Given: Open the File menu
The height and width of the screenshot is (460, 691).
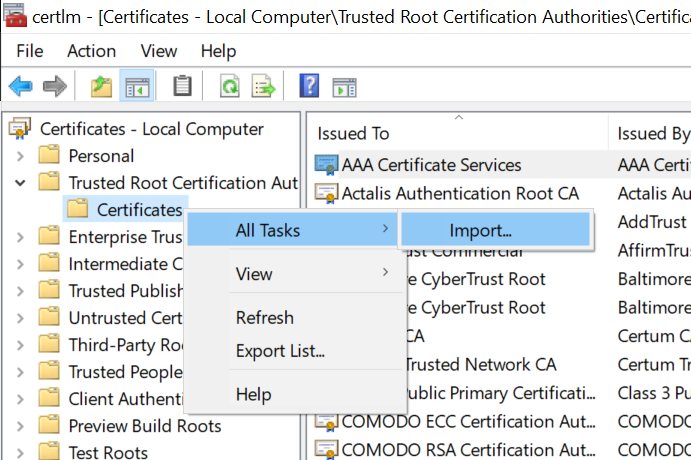Looking at the screenshot, I should point(30,51).
